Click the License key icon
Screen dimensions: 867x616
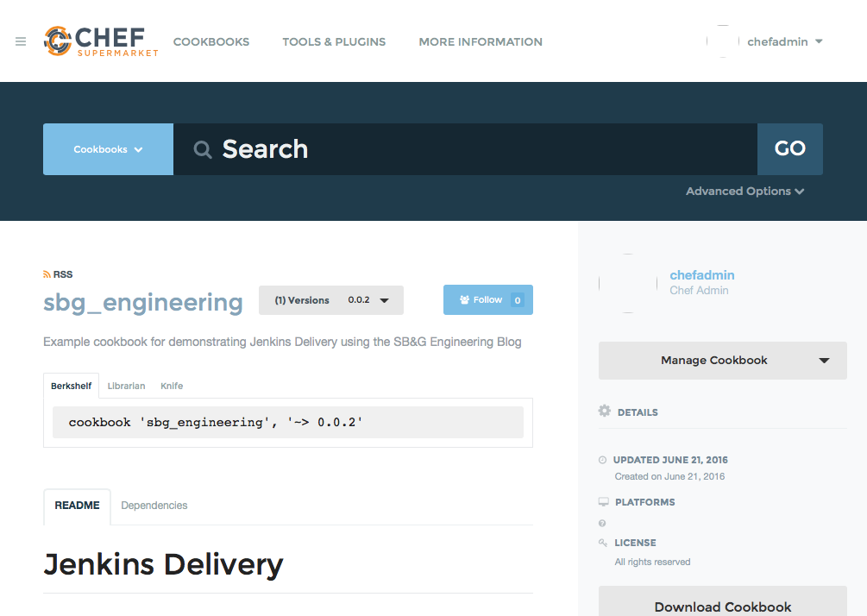pos(603,543)
